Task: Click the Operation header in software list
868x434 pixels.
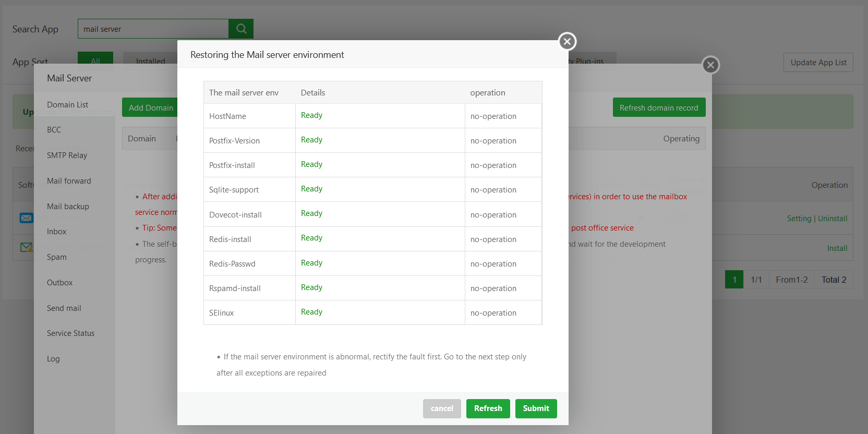Action: click(x=829, y=185)
